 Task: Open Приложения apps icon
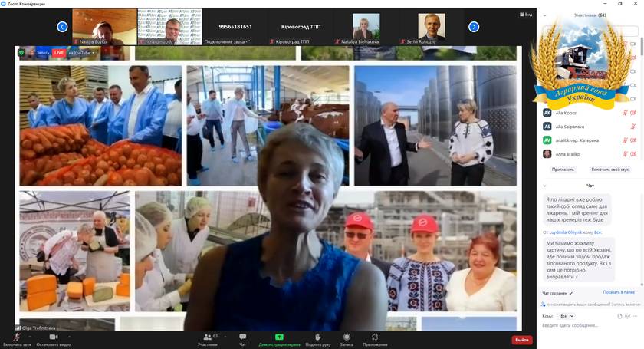pyautogui.click(x=375, y=340)
